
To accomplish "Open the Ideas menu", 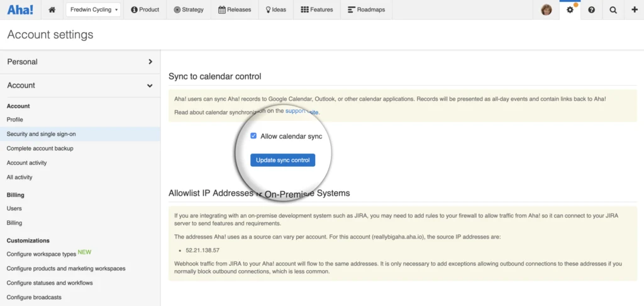I will click(276, 9).
